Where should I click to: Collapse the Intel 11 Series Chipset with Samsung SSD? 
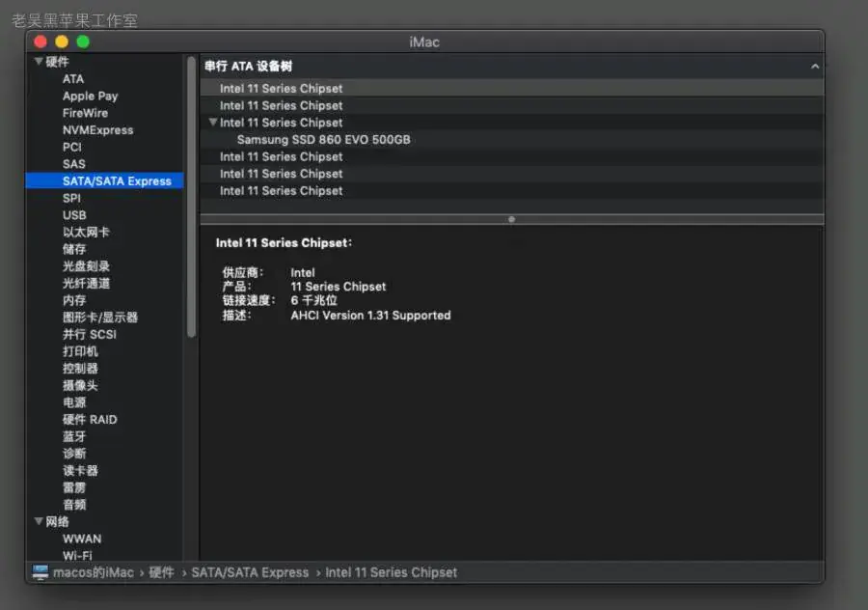pos(212,123)
